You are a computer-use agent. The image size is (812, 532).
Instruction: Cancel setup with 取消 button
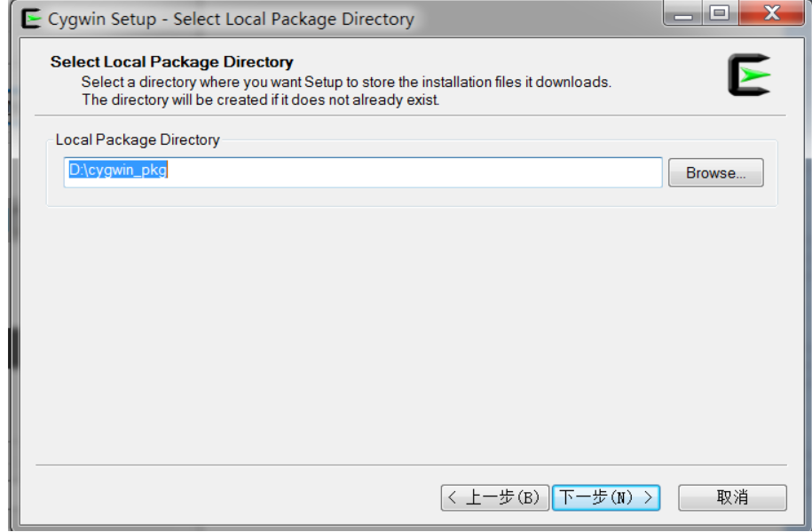click(732, 497)
